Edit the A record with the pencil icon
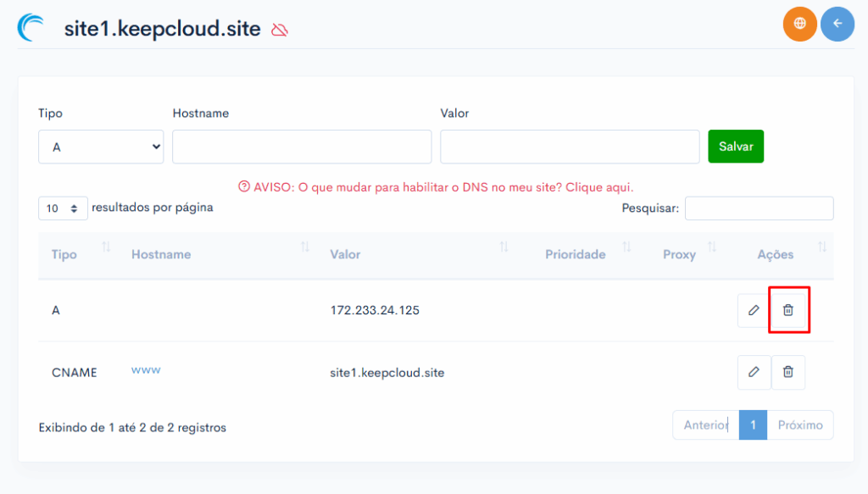Image resolution: width=868 pixels, height=494 pixels. 754,310
